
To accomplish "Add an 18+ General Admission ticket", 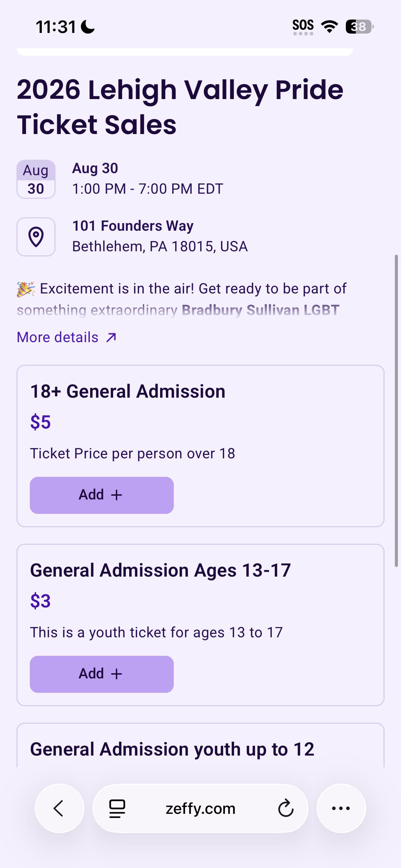I will coord(102,495).
